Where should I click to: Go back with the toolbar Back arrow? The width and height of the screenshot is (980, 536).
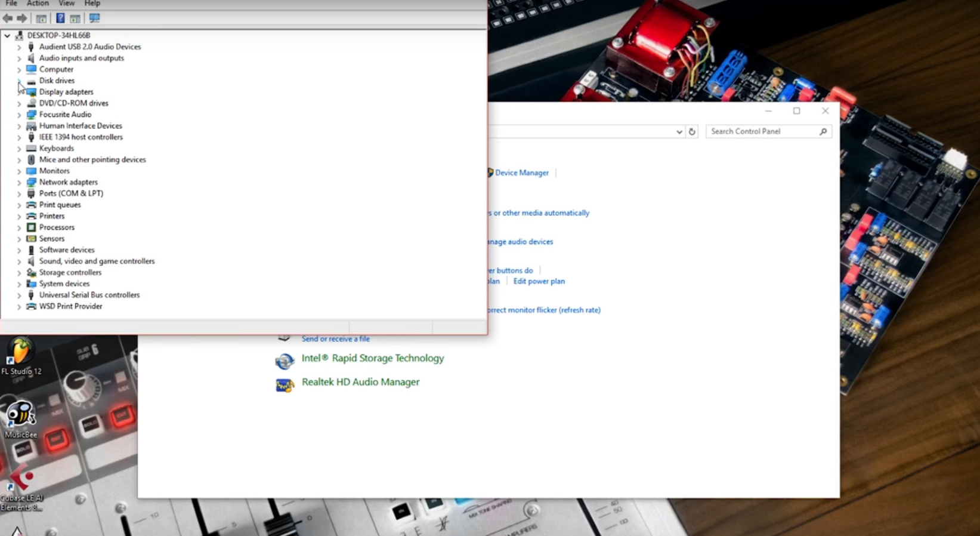click(8, 19)
